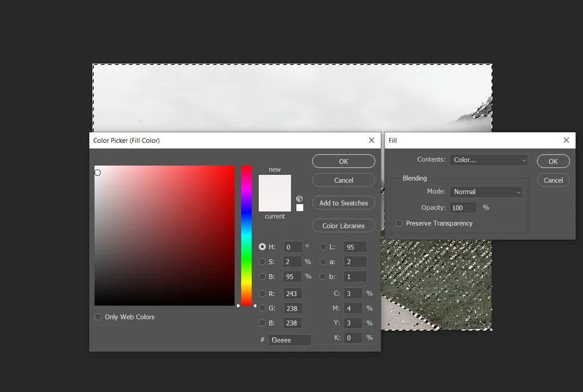This screenshot has width=583, height=392.
Task: Open the Contents dropdown in Fill dialog
Action: tap(488, 160)
